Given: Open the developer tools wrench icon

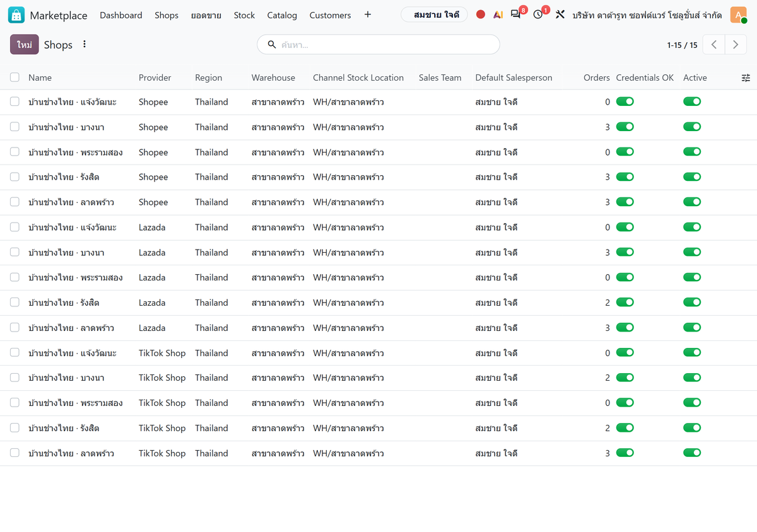Looking at the screenshot, I should (560, 14).
